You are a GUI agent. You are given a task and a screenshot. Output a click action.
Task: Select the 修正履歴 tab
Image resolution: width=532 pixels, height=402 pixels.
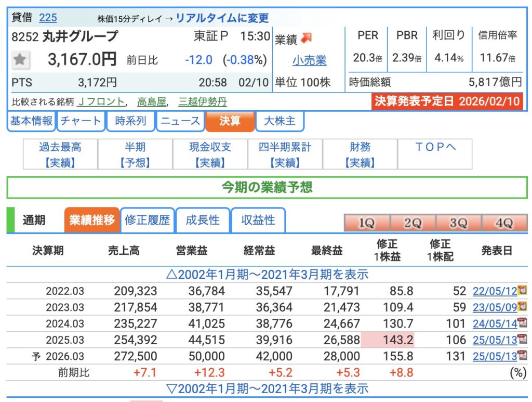[x=148, y=220]
